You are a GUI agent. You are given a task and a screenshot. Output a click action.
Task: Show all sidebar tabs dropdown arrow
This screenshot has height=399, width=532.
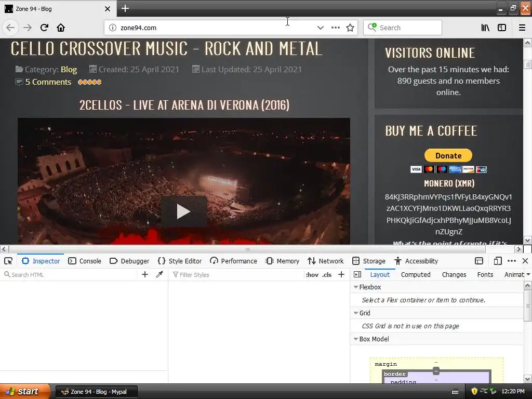(x=528, y=274)
